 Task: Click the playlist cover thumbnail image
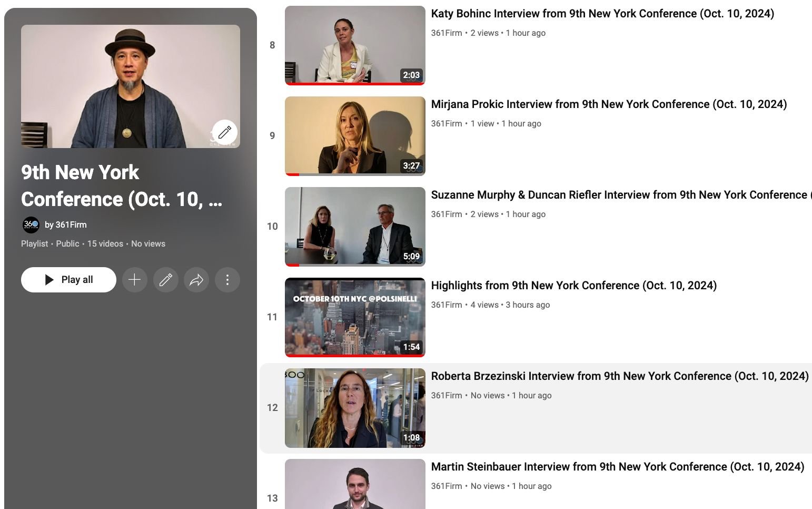tap(131, 86)
